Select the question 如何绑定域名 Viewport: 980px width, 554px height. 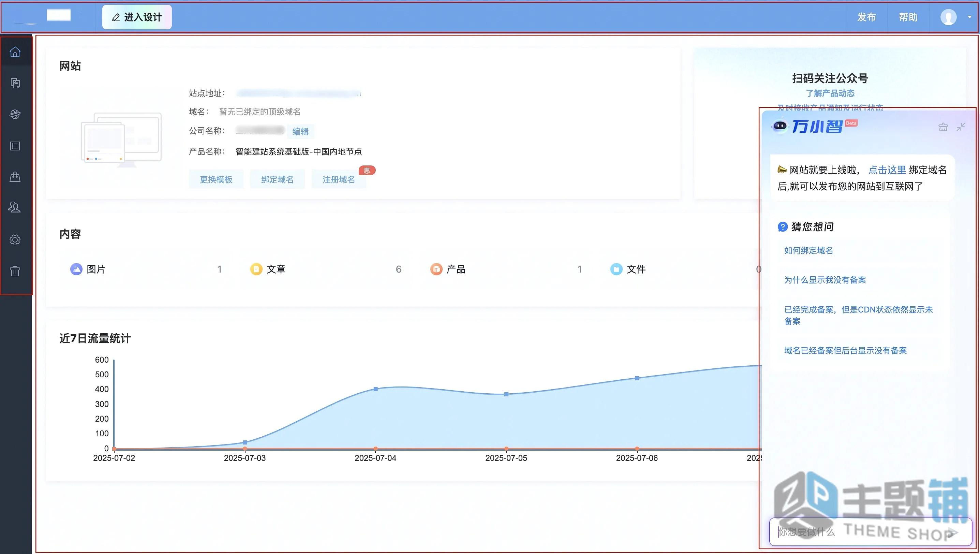tap(808, 250)
